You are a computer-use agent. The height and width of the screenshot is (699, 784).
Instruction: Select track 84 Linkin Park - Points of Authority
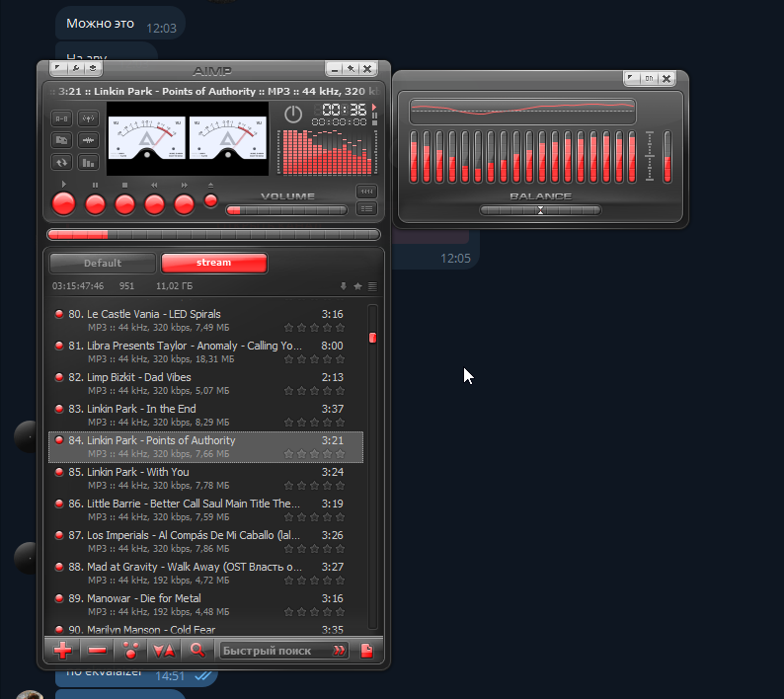click(205, 447)
